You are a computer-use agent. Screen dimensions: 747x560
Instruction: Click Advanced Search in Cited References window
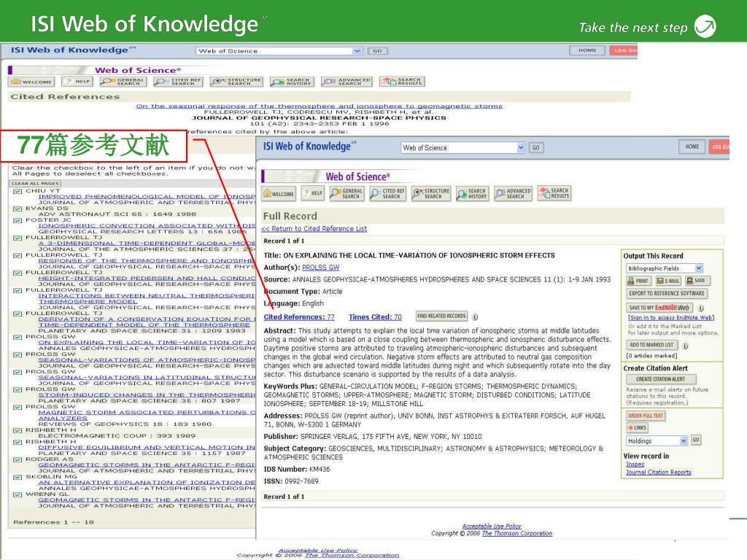(x=347, y=82)
